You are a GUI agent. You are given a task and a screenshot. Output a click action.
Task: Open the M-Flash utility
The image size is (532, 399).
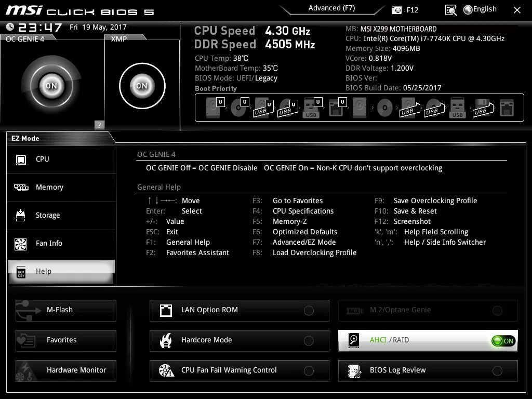[x=66, y=311]
